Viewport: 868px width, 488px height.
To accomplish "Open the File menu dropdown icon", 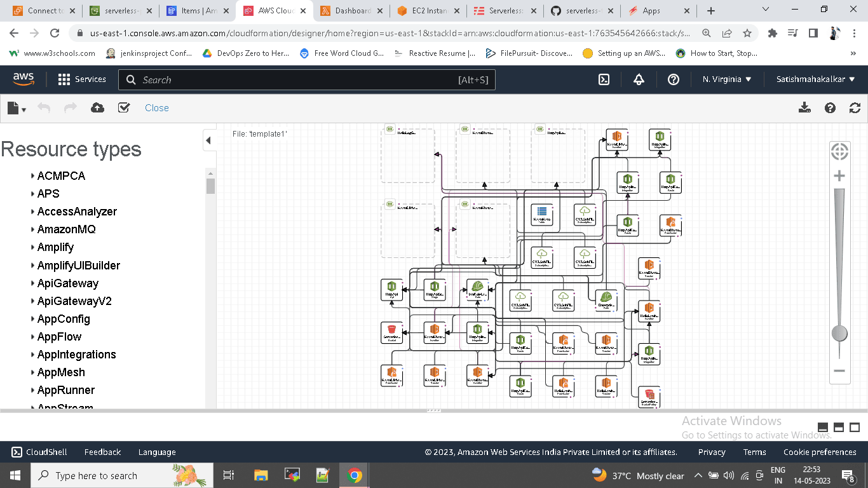I will (17, 109).
